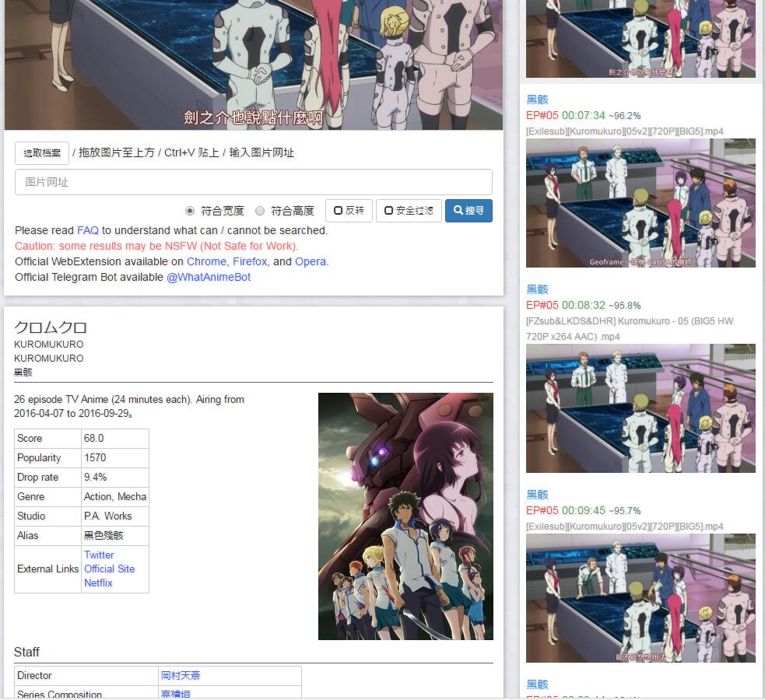This screenshot has width=765, height=700.
Task: Open the @WhatAnimeBot Telegram link
Action: coord(209,278)
